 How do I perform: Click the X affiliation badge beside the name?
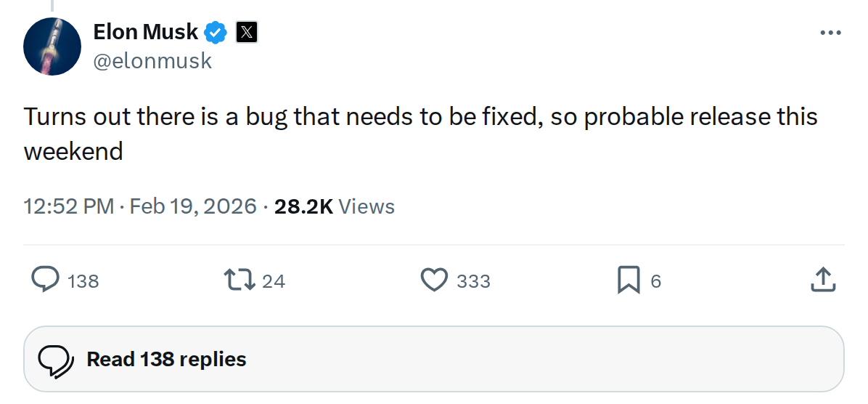247,32
